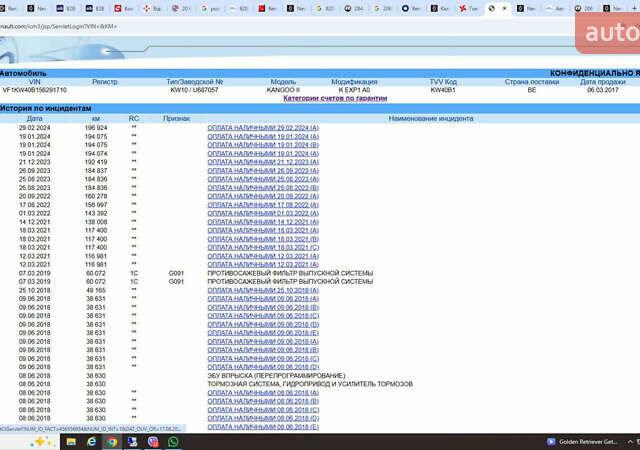Screen dimensions: 640x450
Task: Open ОПЛАТА НАЛИЧНЫМИ 19.01.2024 (B) link
Action: tap(262, 145)
